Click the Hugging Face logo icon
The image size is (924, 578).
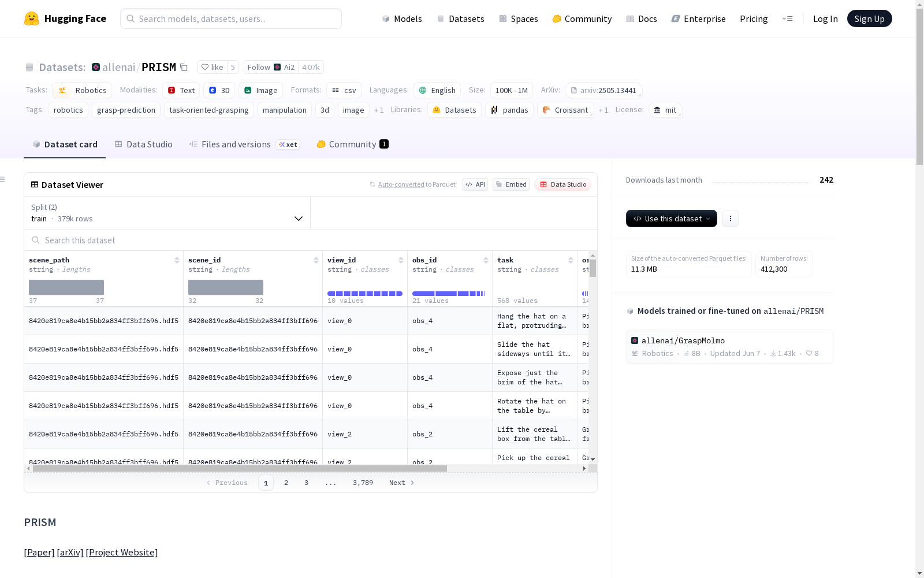click(32, 18)
